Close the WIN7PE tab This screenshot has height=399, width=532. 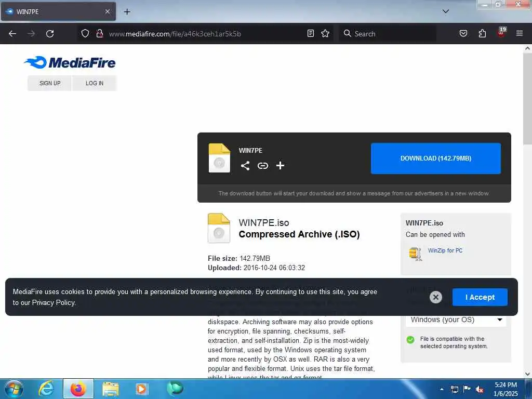click(x=107, y=11)
